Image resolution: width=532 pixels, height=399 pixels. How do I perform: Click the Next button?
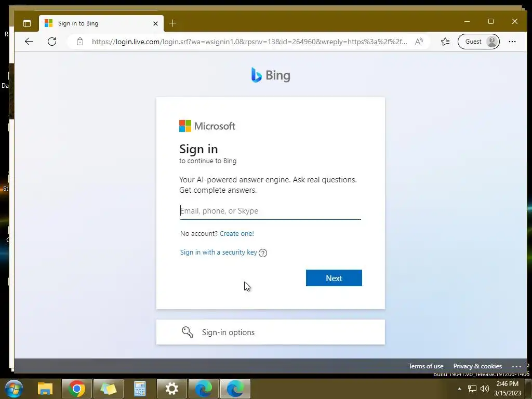pos(334,278)
